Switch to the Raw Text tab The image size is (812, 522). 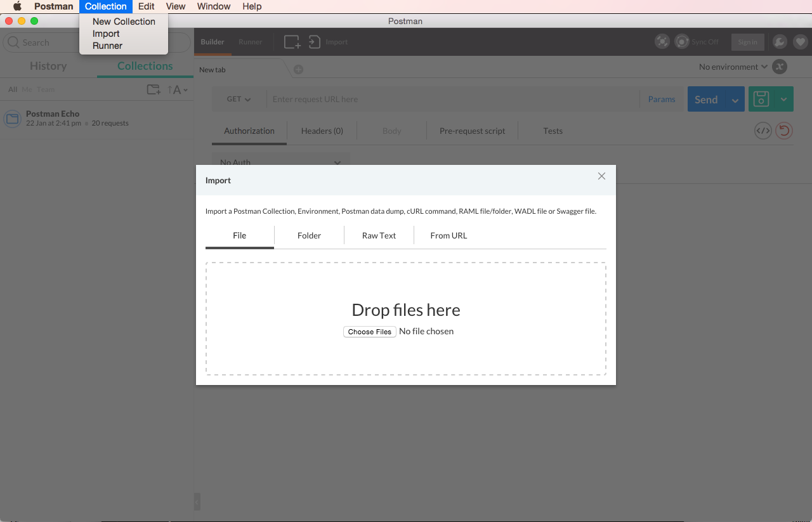click(379, 235)
